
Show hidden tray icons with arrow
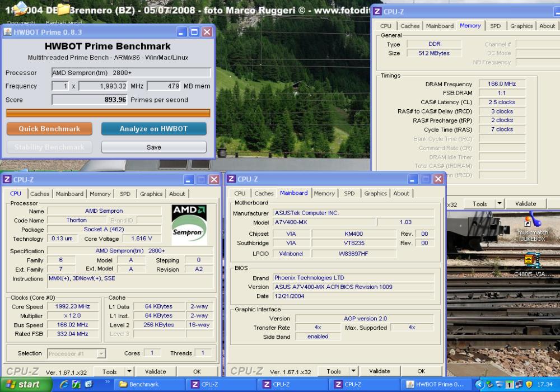coord(480,385)
